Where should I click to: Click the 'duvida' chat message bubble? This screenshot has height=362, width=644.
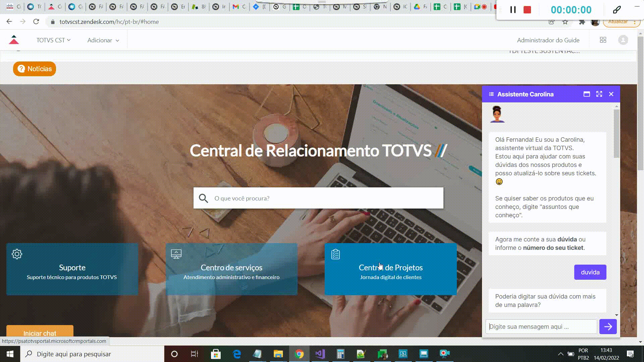590,272
